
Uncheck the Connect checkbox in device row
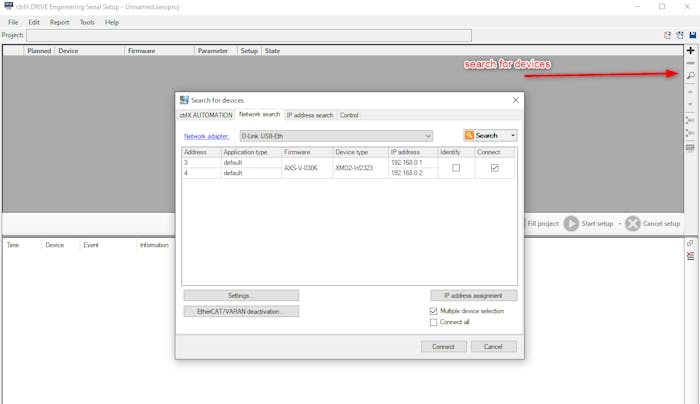tap(494, 168)
